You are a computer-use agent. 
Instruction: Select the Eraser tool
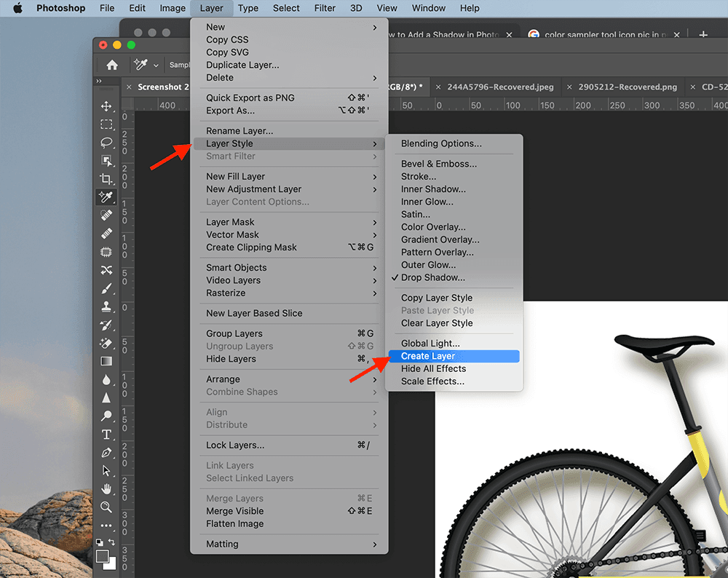click(106, 343)
